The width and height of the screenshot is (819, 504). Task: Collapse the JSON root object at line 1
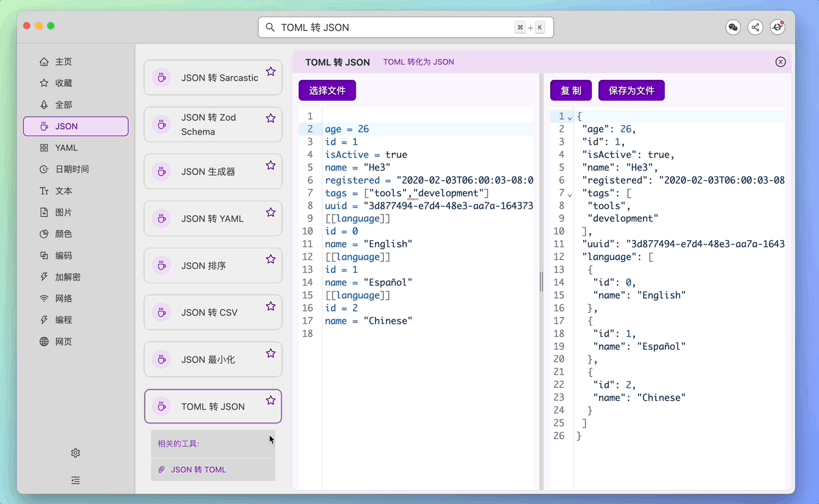pyautogui.click(x=570, y=117)
